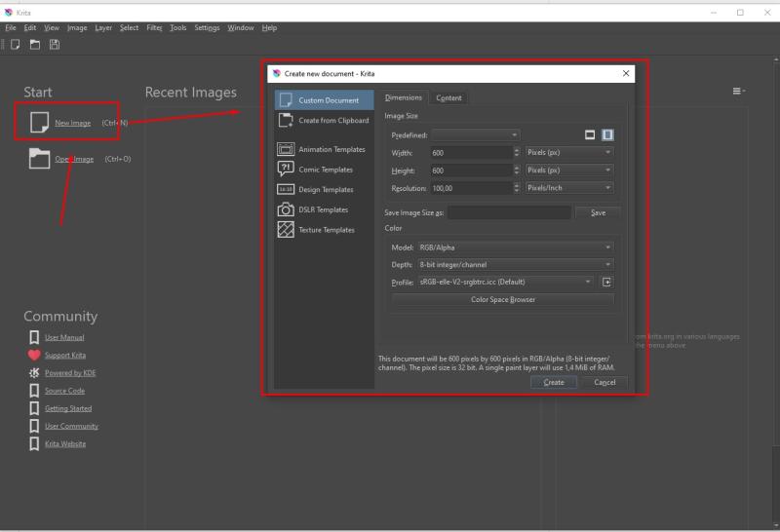Adjust the Resolution spinner arrows

point(517,188)
